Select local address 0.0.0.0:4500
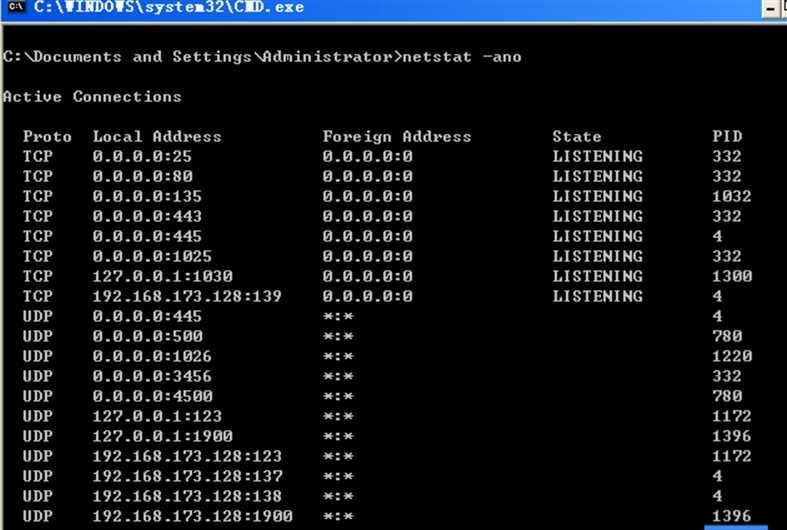The height and width of the screenshot is (530, 787). coord(153,396)
